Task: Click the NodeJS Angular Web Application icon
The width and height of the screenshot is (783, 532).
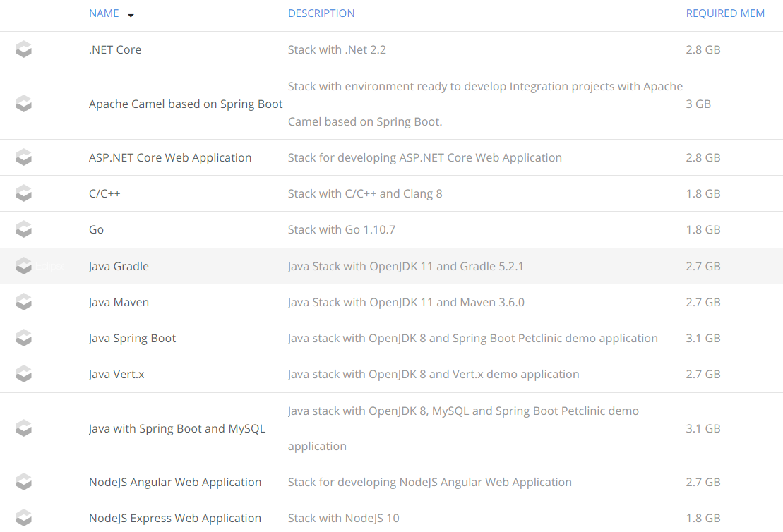Action: (x=24, y=482)
